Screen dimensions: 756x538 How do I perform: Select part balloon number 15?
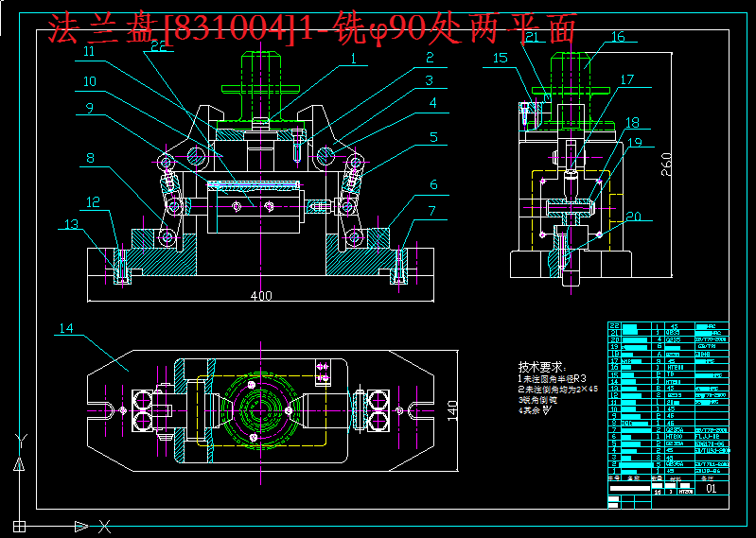pos(500,58)
